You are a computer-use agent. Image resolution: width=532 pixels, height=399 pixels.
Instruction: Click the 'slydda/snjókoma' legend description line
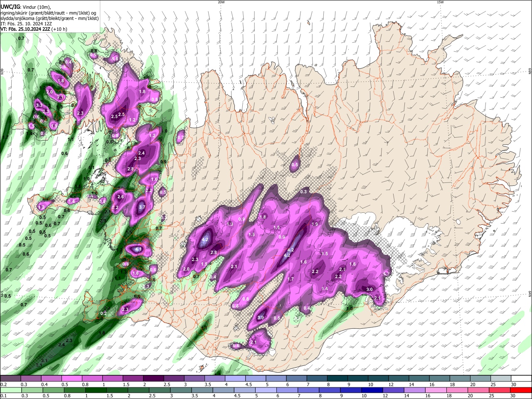pos(49,18)
